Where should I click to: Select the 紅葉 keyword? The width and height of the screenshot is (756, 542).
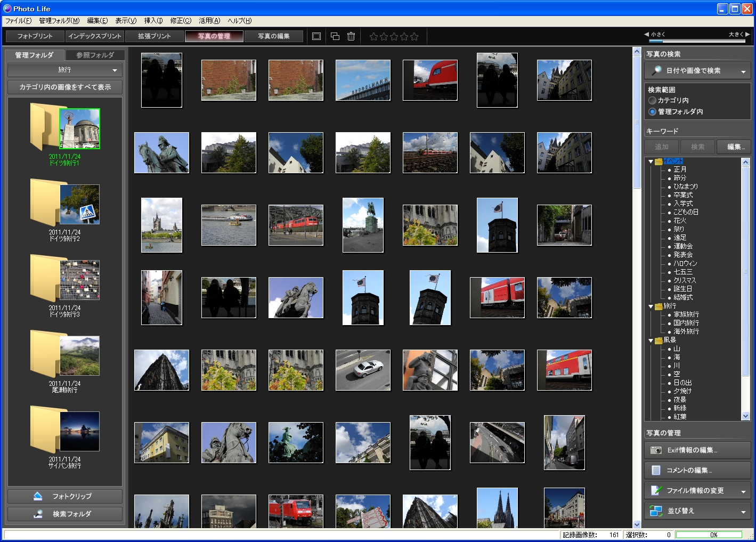click(x=680, y=416)
